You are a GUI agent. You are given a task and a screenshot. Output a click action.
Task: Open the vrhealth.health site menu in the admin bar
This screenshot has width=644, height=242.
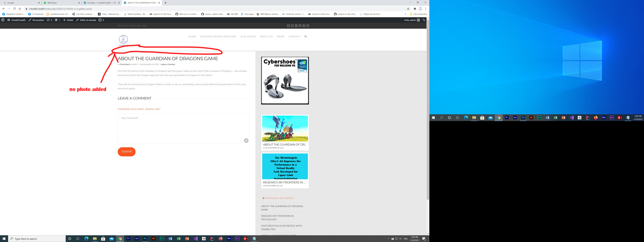coord(17,20)
